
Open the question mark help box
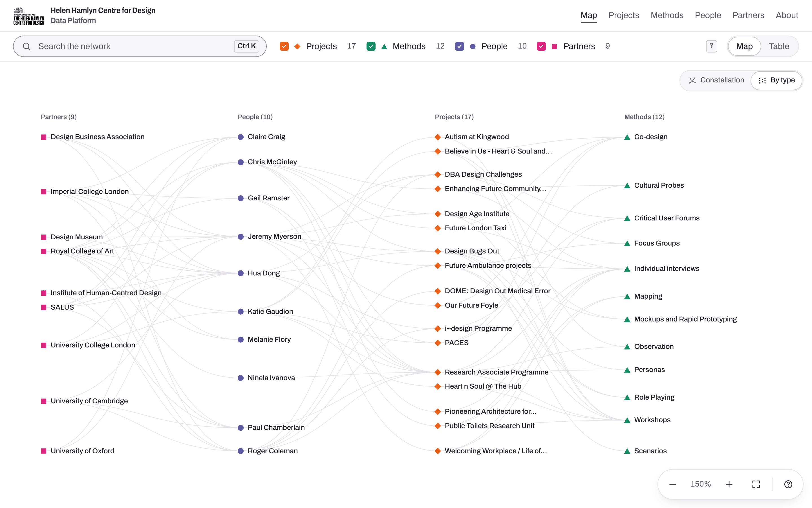(711, 46)
